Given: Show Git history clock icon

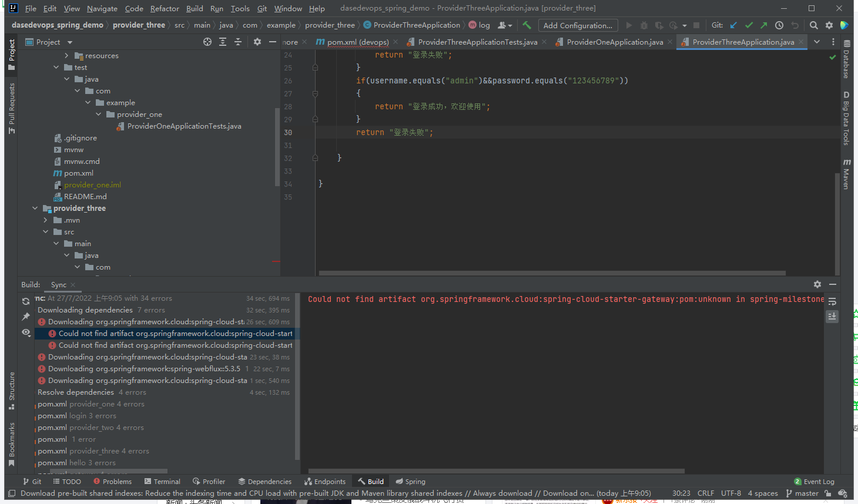Looking at the screenshot, I should [779, 25].
